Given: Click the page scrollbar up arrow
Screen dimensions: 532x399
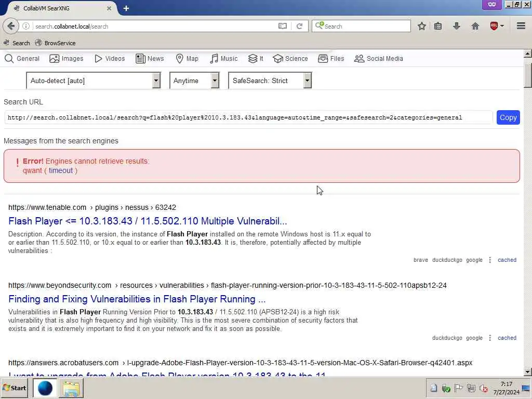Looking at the screenshot, I should (x=527, y=54).
